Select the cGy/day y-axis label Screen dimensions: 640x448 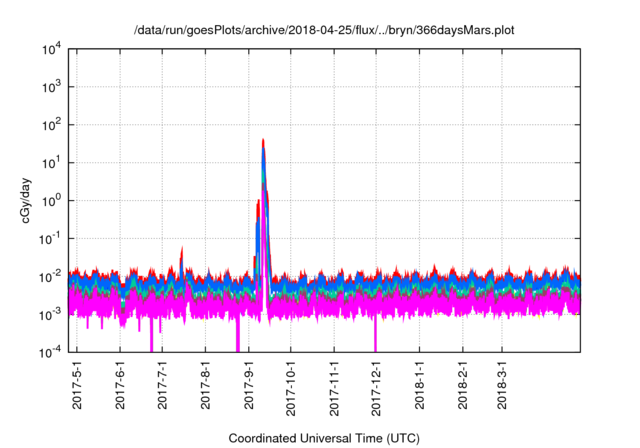point(26,200)
